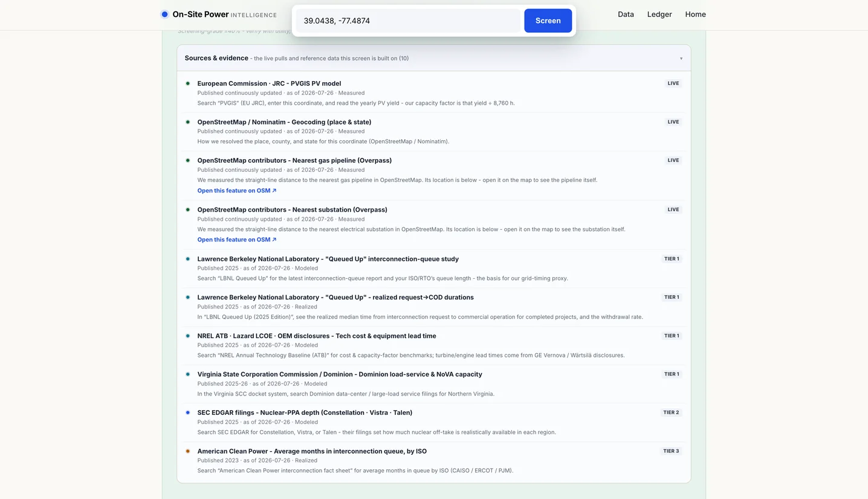Click the On-Site Power Intelligence brand name
868x499 pixels.
[x=224, y=15]
